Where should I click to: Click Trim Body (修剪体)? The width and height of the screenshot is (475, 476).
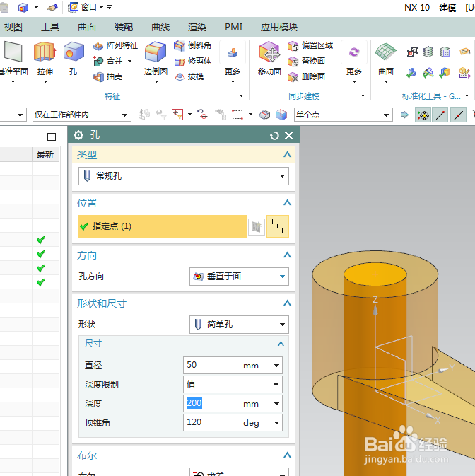192,61
